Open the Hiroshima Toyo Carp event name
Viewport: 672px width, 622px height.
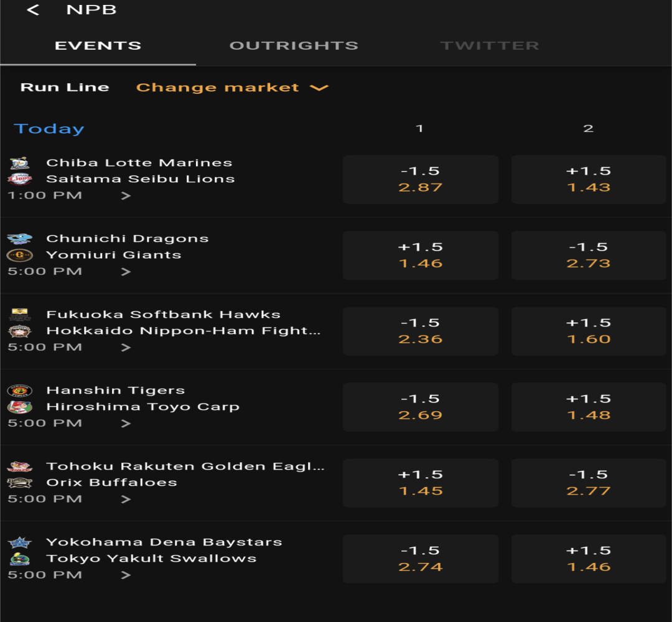(x=142, y=407)
